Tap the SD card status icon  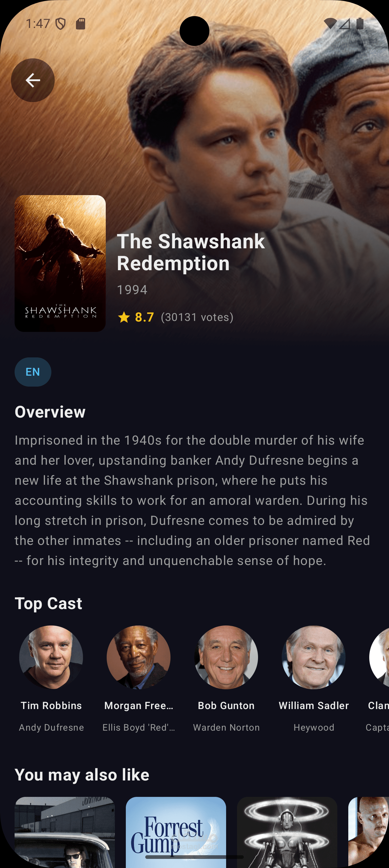point(81,24)
